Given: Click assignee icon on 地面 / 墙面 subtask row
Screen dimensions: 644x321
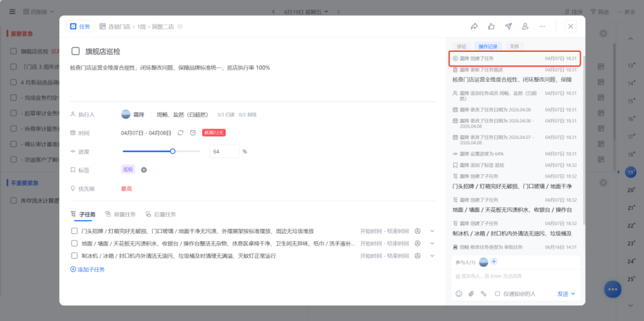Looking at the screenshot, I should (417, 243).
